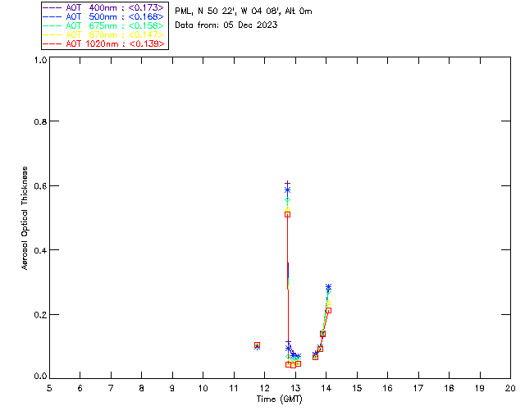This screenshot has width=525, height=420.
Task: Click the red square marker near 0.5
Action: (x=287, y=214)
